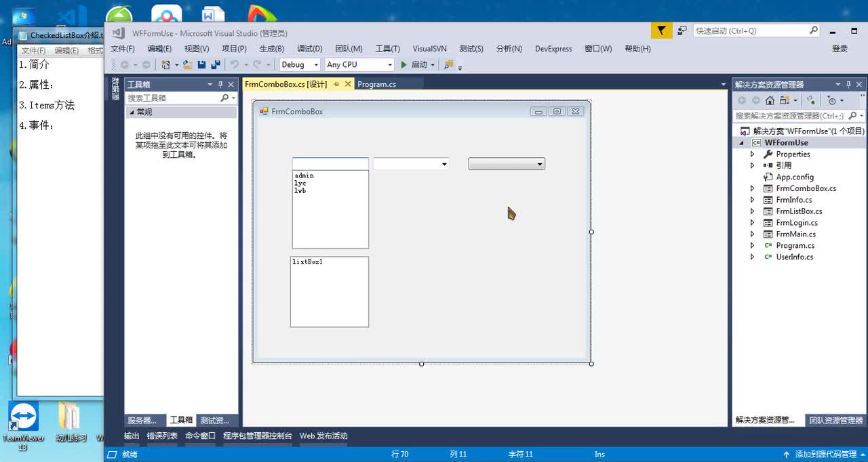Click the Find in Files toolbar icon
Screen dimensions: 868x462
[448, 64]
